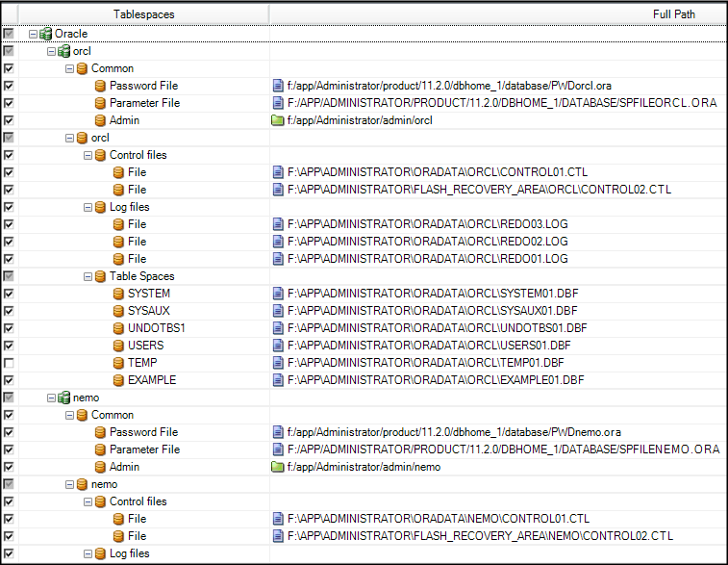
Task: Click the file icon beside TEMP01.DBF
Action: pyautogui.click(x=278, y=363)
